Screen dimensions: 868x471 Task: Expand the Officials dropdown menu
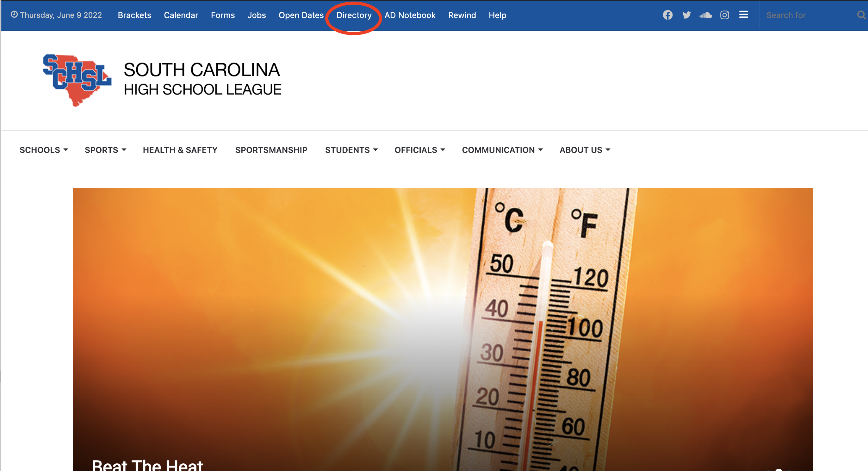click(x=420, y=150)
